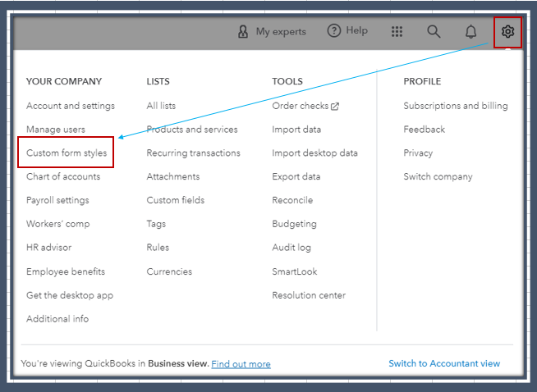537x392 pixels.
Task: Open My experts
Action: [x=281, y=31]
